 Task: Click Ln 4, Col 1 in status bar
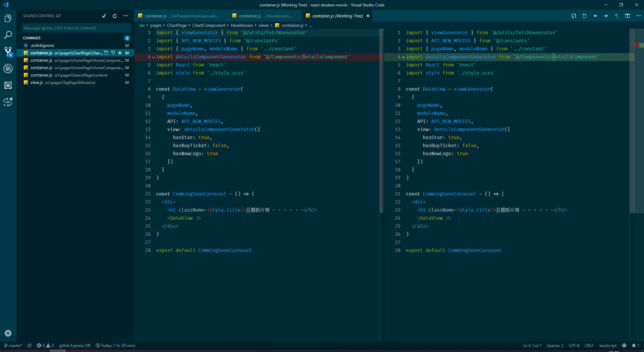tap(532, 345)
